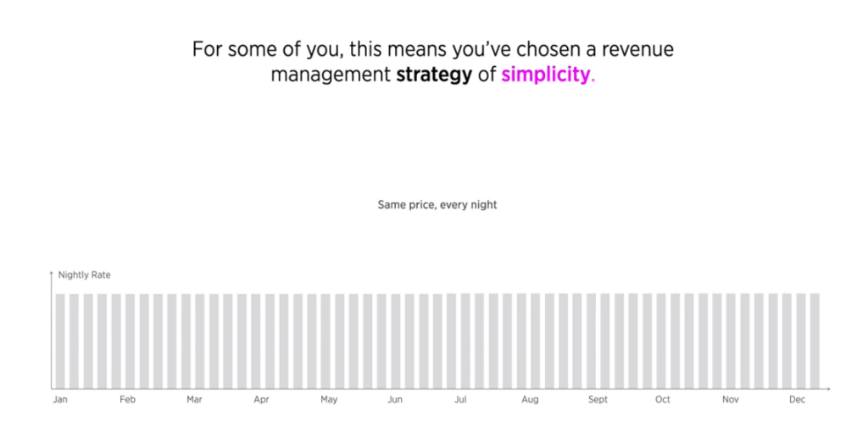The height and width of the screenshot is (427, 868).
Task: Select the Nov month label
Action: [x=730, y=399]
